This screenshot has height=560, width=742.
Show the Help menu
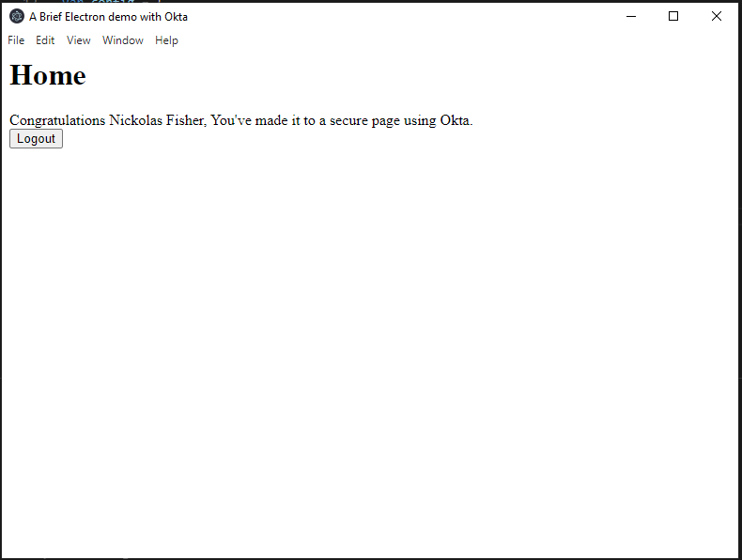[x=166, y=40]
